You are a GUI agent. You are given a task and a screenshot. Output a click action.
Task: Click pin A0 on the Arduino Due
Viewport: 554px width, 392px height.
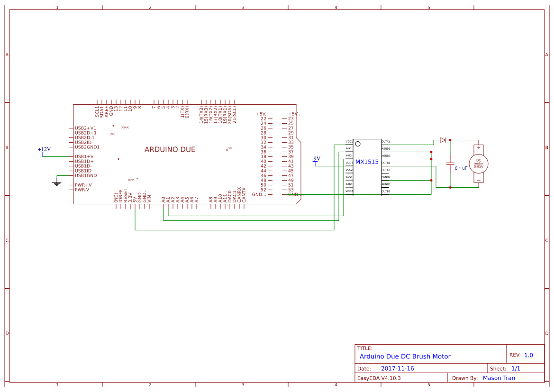[163, 201]
